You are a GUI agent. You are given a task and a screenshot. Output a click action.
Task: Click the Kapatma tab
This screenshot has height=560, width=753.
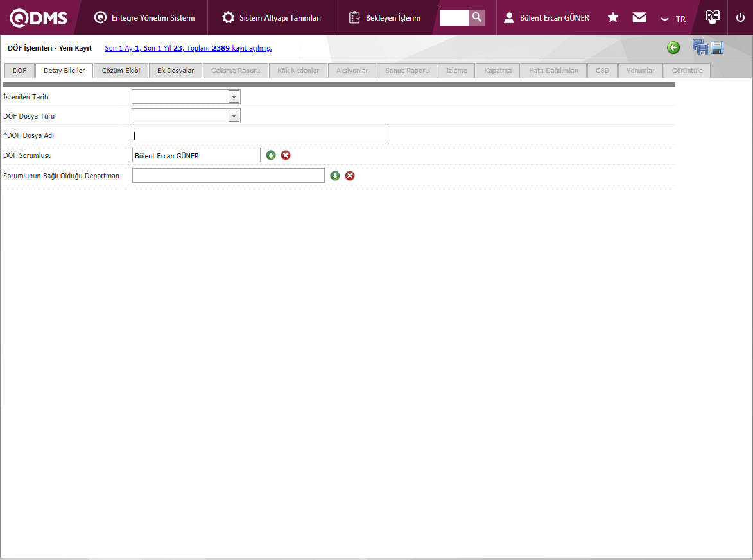498,71
